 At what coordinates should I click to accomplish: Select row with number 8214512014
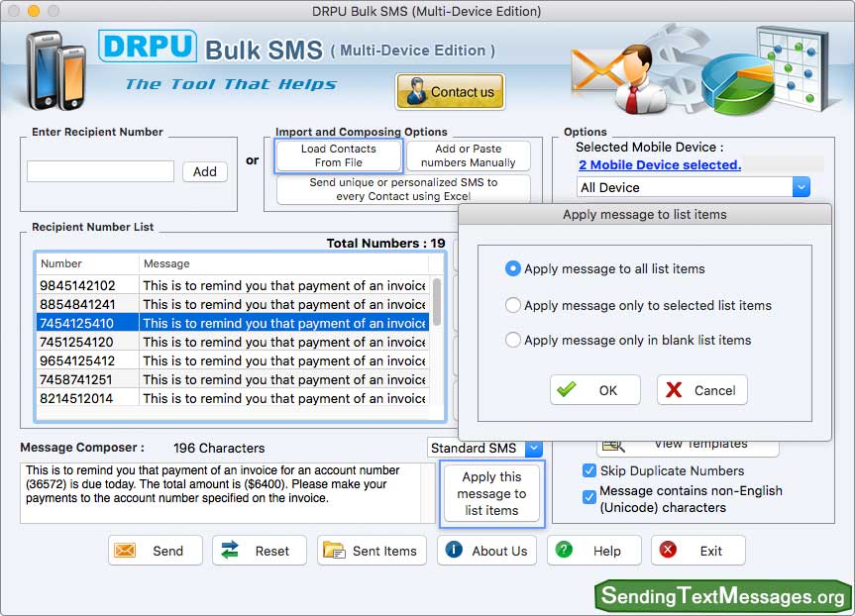coord(233,398)
